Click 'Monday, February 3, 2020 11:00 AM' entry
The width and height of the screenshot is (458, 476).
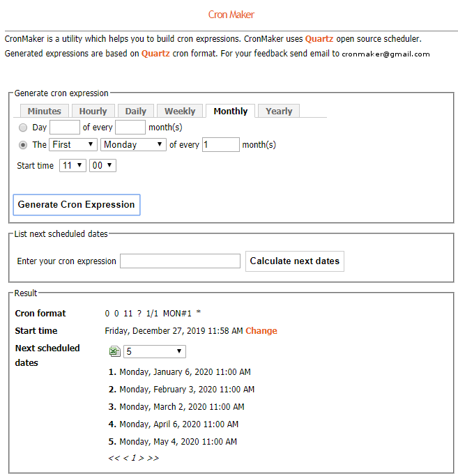click(187, 389)
